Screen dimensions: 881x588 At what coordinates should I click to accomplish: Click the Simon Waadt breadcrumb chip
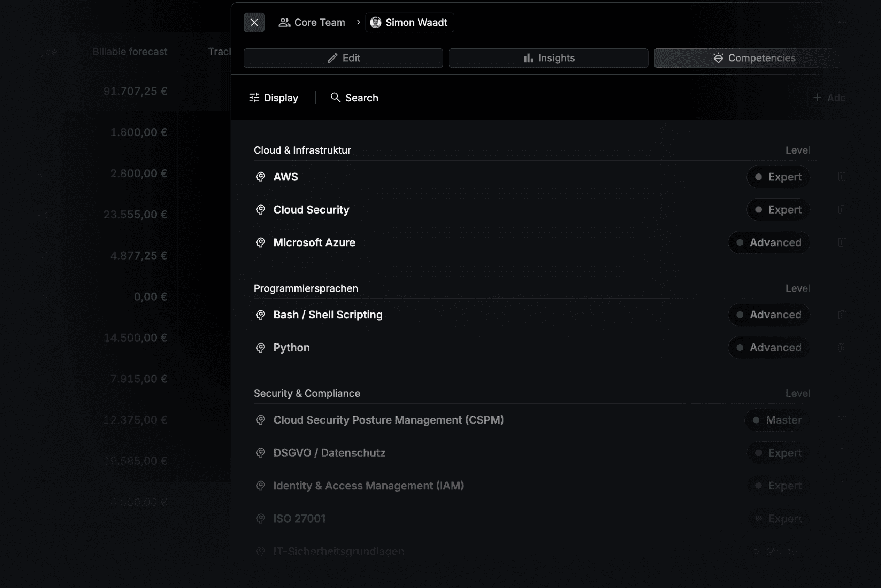coord(409,23)
